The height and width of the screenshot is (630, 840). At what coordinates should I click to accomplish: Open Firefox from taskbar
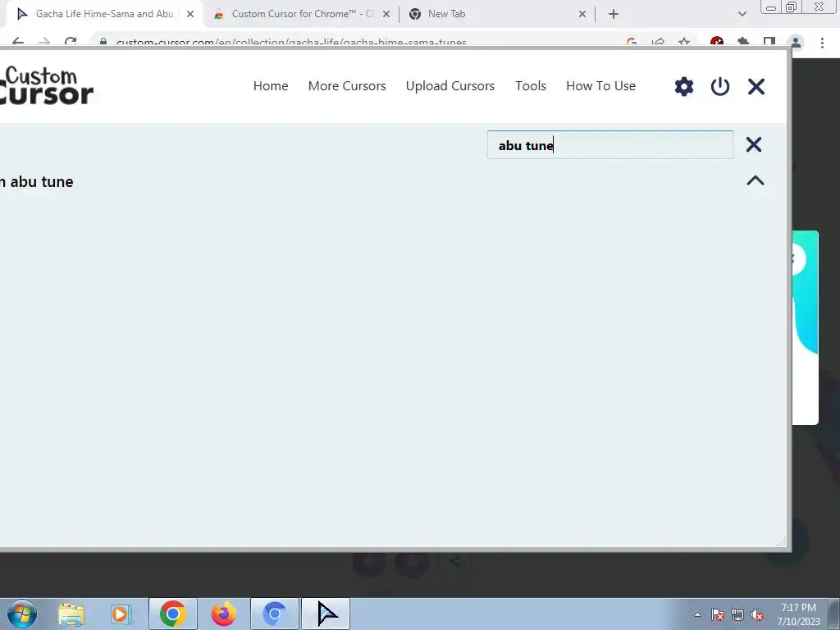[x=223, y=614]
